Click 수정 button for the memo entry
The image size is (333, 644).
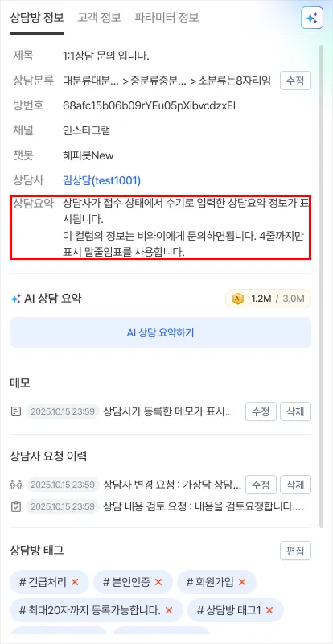(x=261, y=411)
